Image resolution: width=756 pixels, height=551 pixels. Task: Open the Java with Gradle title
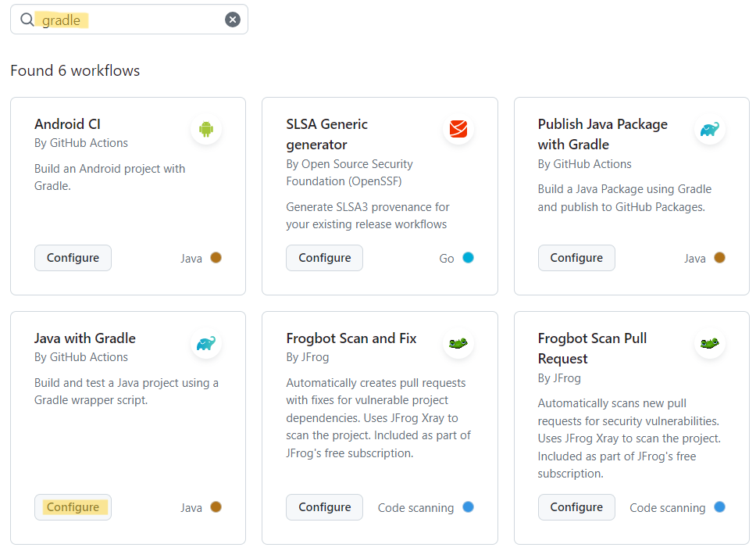pyautogui.click(x=85, y=338)
